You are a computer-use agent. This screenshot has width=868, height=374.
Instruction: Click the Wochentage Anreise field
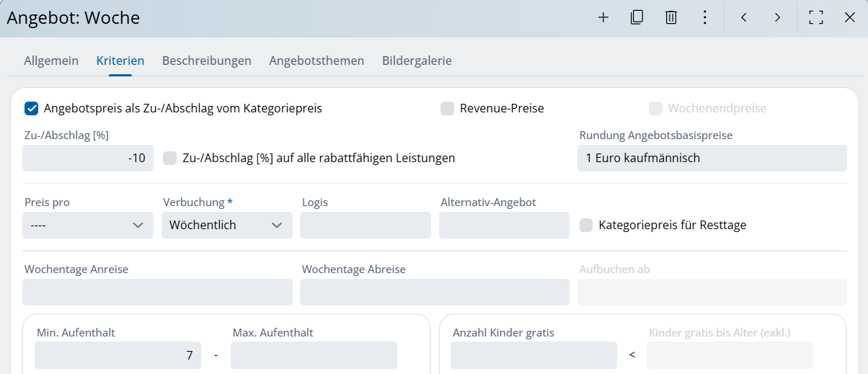(x=157, y=292)
